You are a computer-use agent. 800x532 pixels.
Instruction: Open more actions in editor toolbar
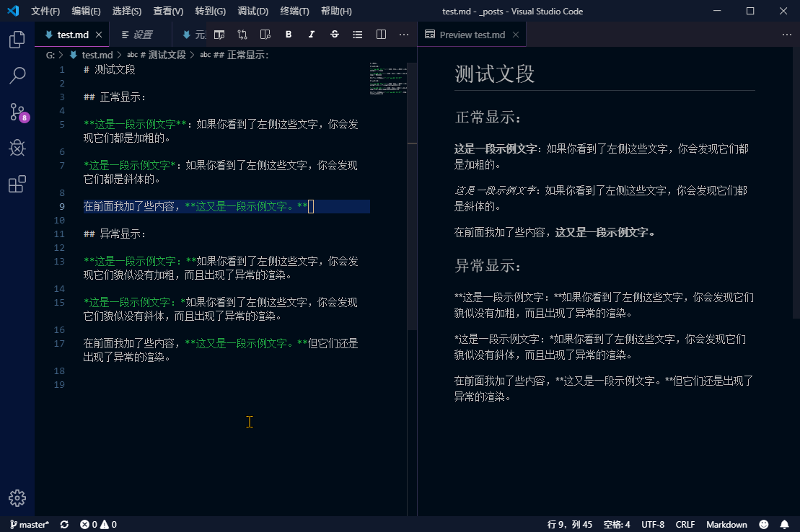tap(404, 35)
